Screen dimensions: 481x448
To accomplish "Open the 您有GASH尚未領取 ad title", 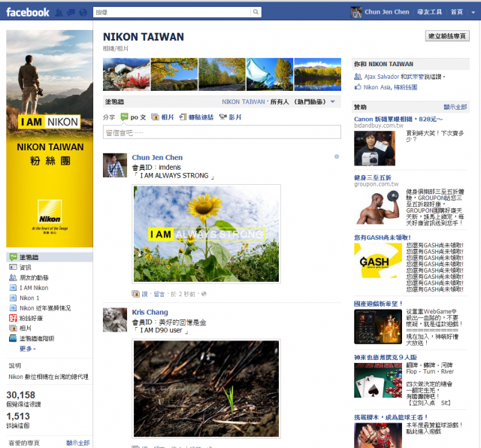I will point(383,238).
